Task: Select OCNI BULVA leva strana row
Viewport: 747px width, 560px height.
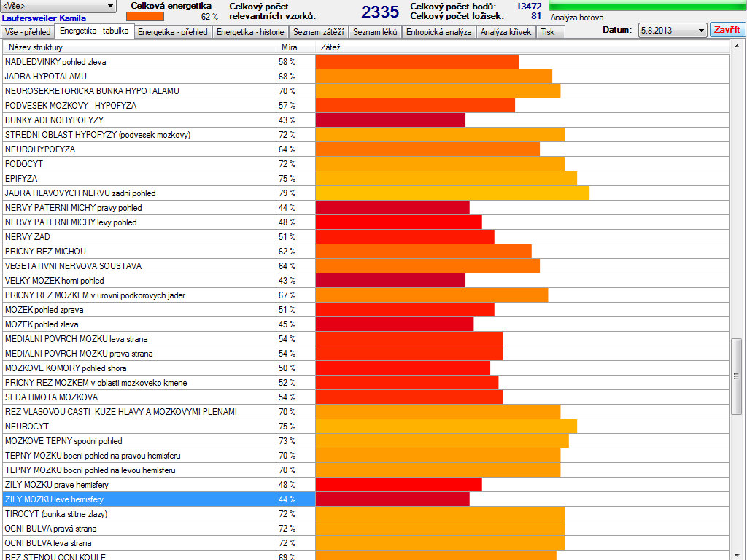Action: click(x=366, y=543)
